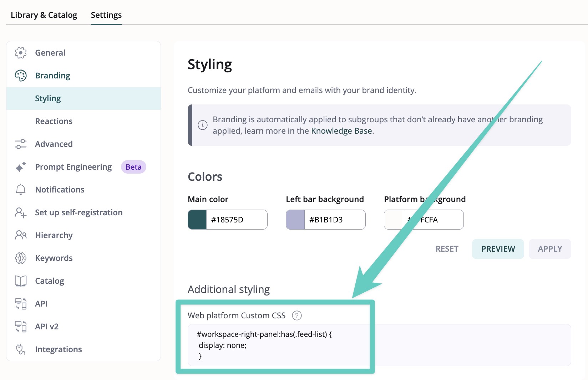Select the Hierarchy people icon
588x380 pixels.
[21, 235]
